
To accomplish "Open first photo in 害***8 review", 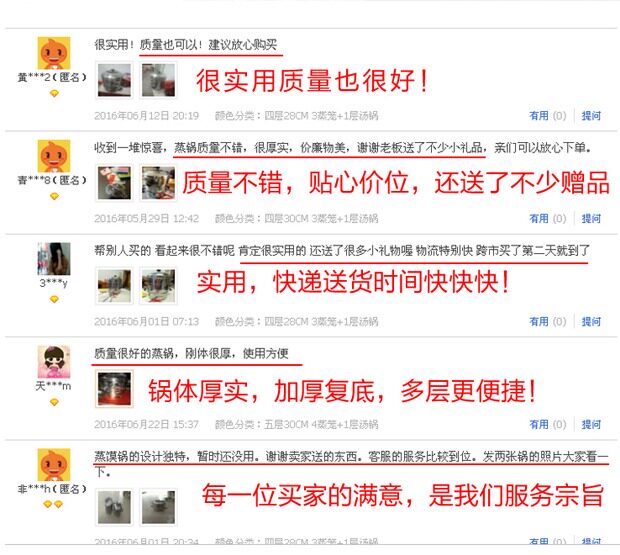I will coord(114,183).
